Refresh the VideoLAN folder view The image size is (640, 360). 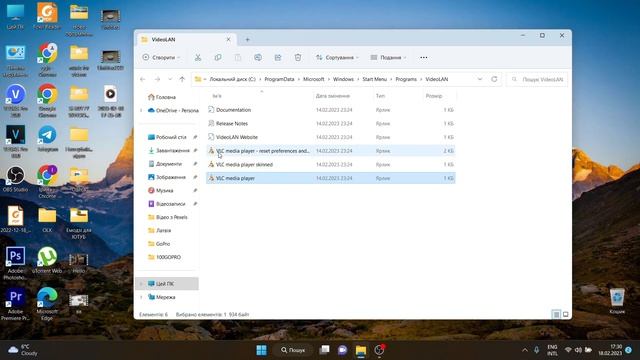494,79
